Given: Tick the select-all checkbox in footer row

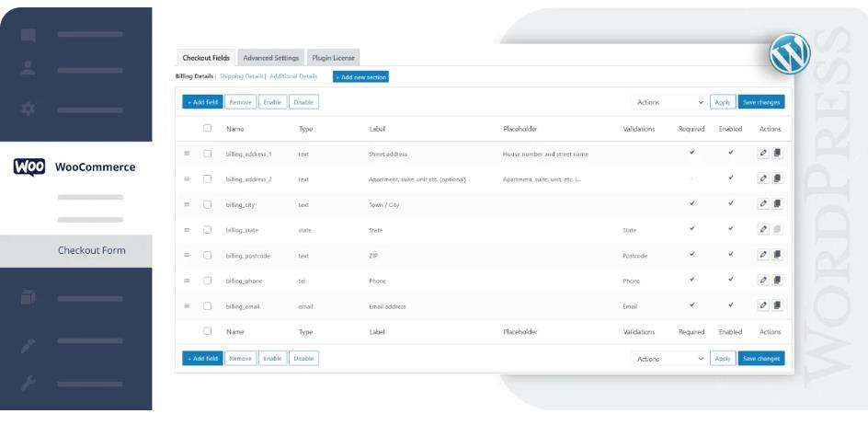Looking at the screenshot, I should [x=207, y=331].
